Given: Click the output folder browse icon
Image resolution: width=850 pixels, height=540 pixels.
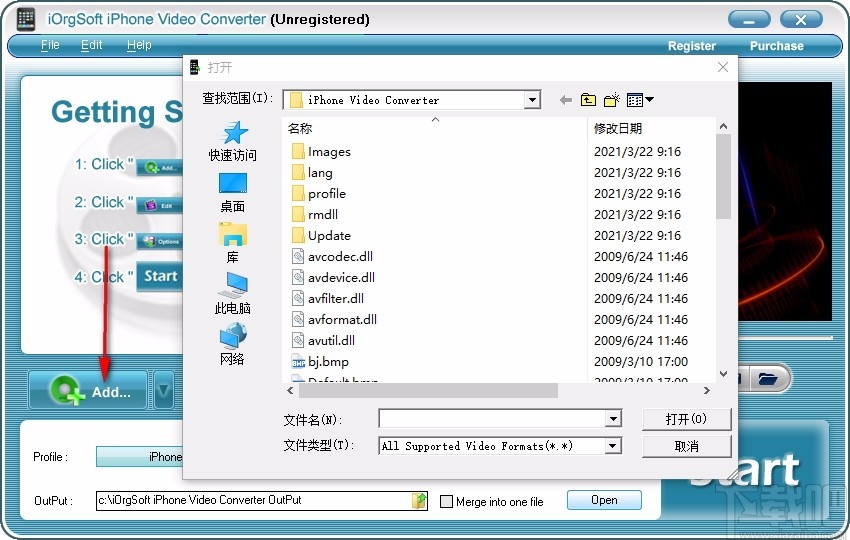Looking at the screenshot, I should pyautogui.click(x=420, y=500).
